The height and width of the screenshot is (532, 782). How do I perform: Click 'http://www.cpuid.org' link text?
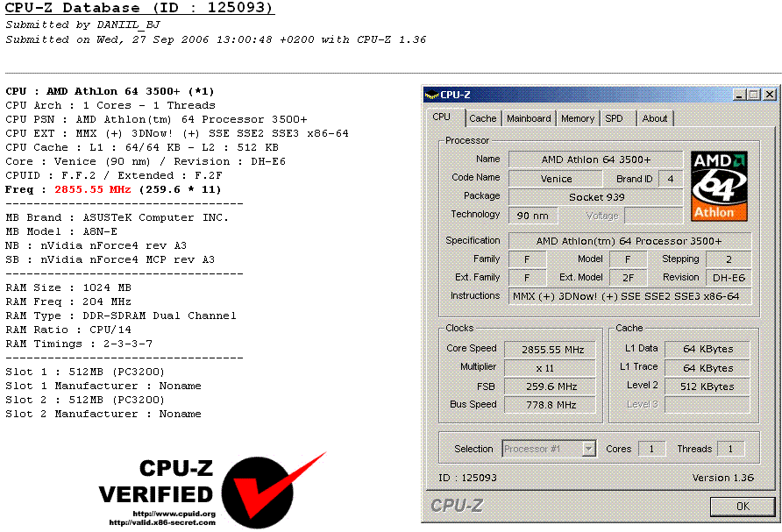(x=174, y=514)
